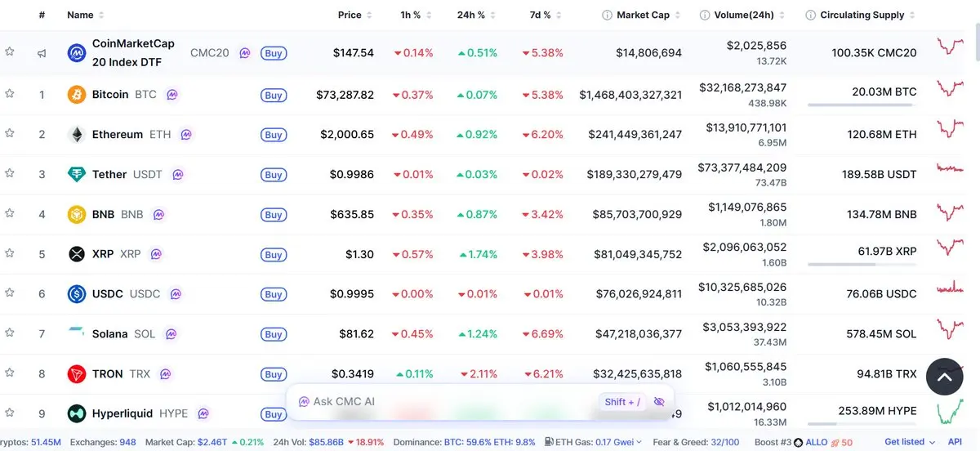Click the XRP logo icon
Viewport: 980px width, 451px height.
77,254
